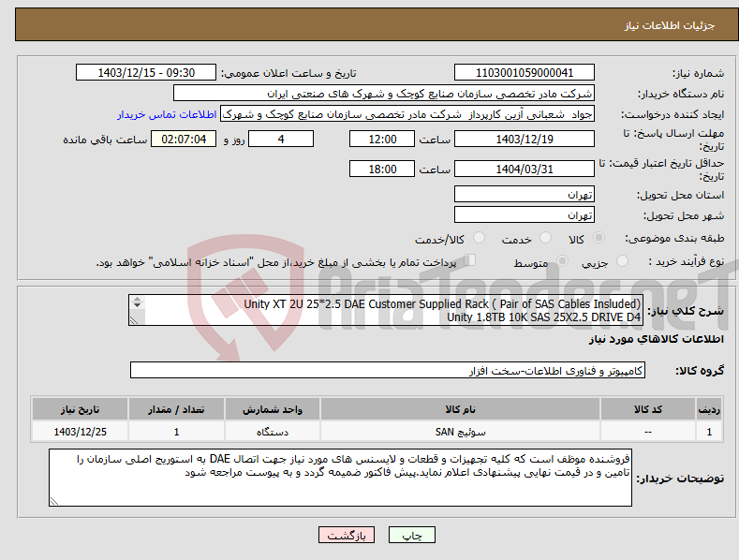
Task: Click the واحد شمارش column header
Action: pyautogui.click(x=273, y=409)
